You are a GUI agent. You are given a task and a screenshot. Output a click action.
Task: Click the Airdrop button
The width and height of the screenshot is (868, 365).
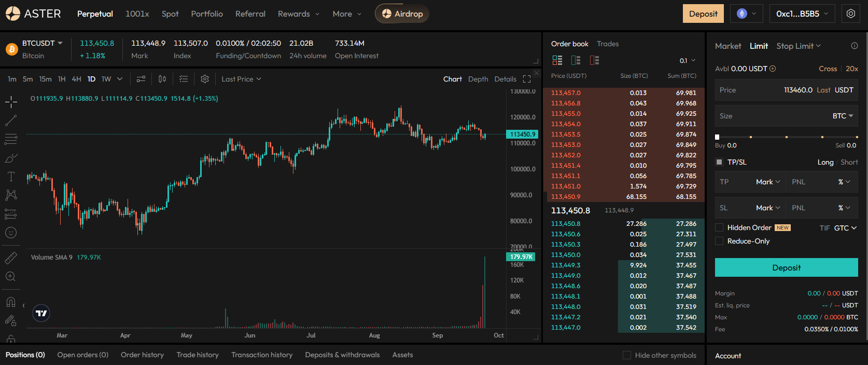pos(402,14)
